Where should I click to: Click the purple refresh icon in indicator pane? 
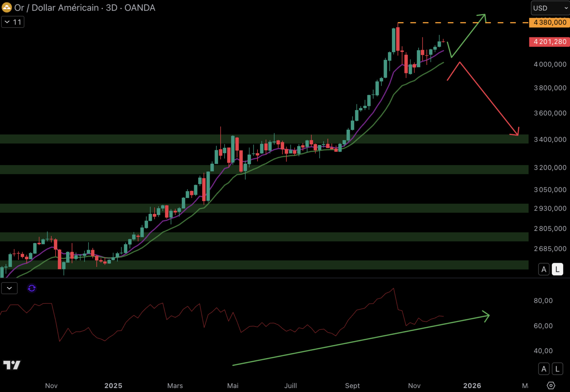[x=32, y=288]
